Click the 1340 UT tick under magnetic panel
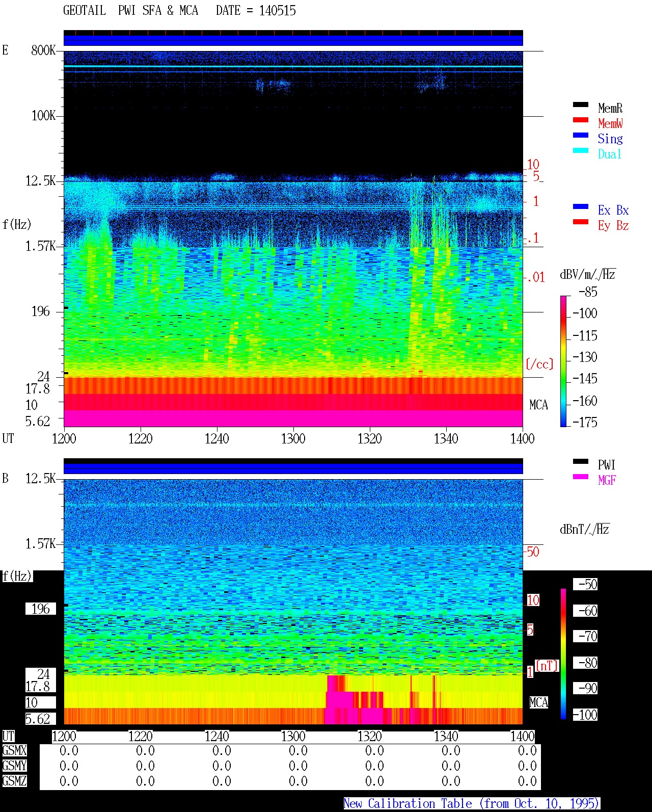 click(446, 736)
